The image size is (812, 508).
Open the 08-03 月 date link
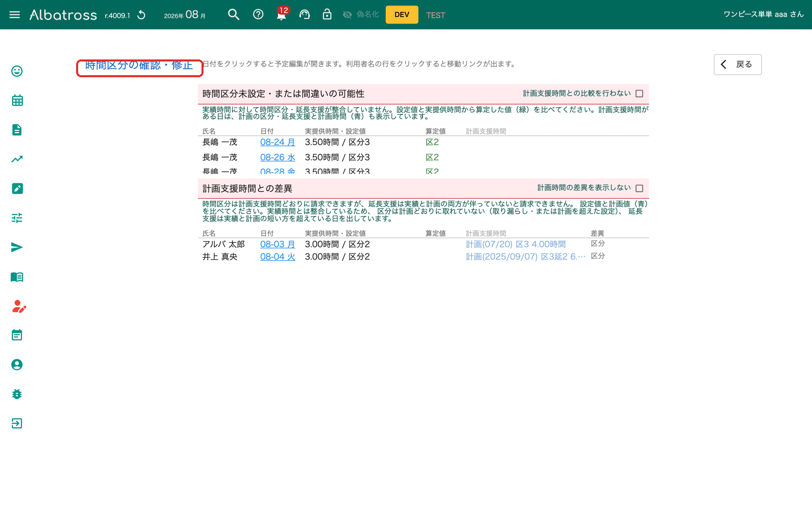pyautogui.click(x=278, y=244)
